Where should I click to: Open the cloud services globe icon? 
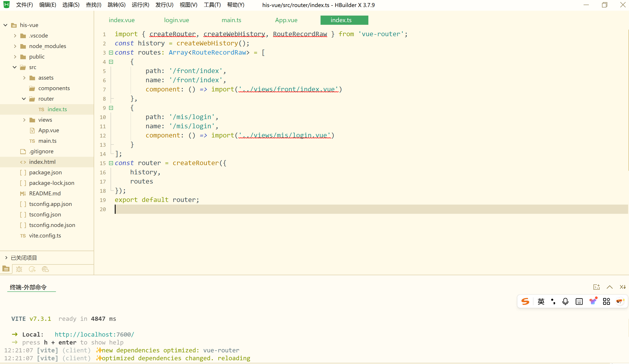[45, 269]
